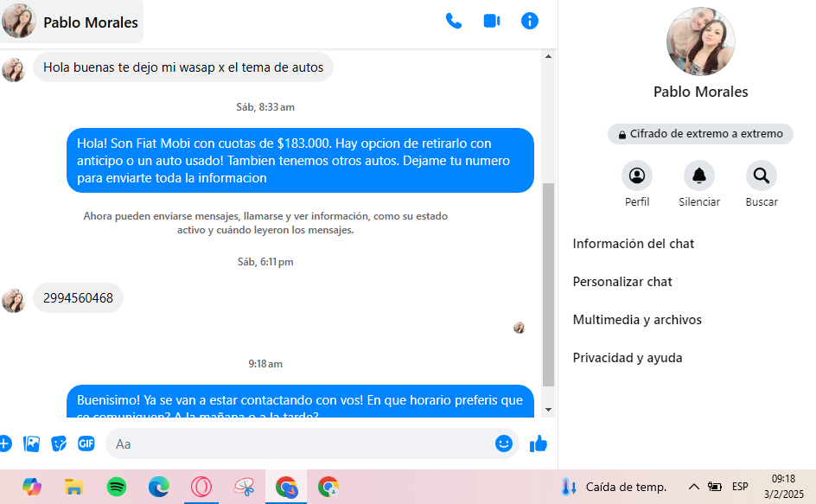
Task: Open Cifrado de extremo a extremo info
Action: coord(700,134)
